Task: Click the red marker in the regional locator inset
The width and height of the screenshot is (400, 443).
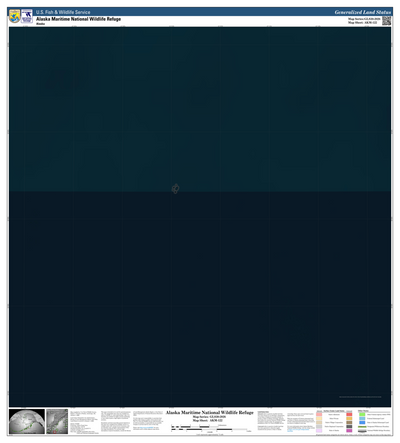Action: pyautogui.click(x=55, y=432)
